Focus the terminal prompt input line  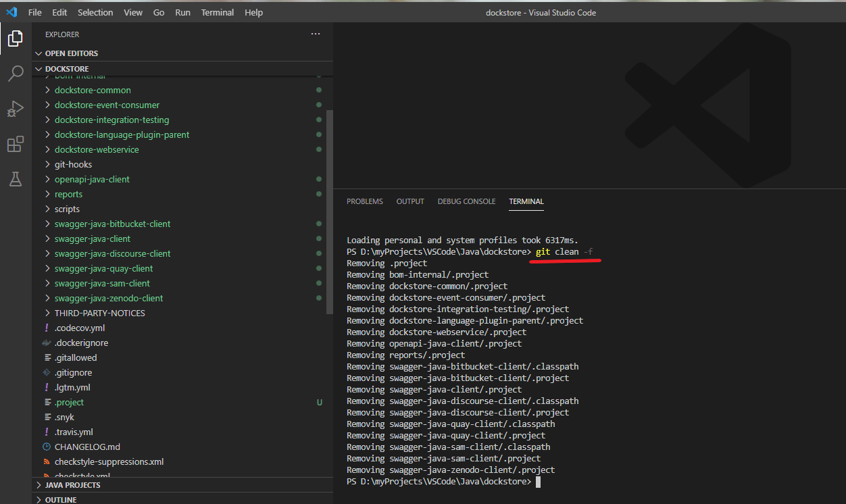(538, 482)
